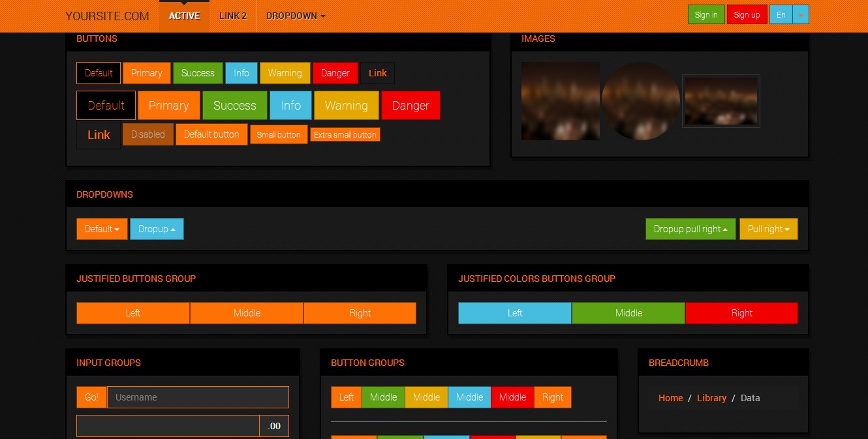This screenshot has height=439, width=868.
Task: Click the "Extra small button"
Action: [345, 134]
